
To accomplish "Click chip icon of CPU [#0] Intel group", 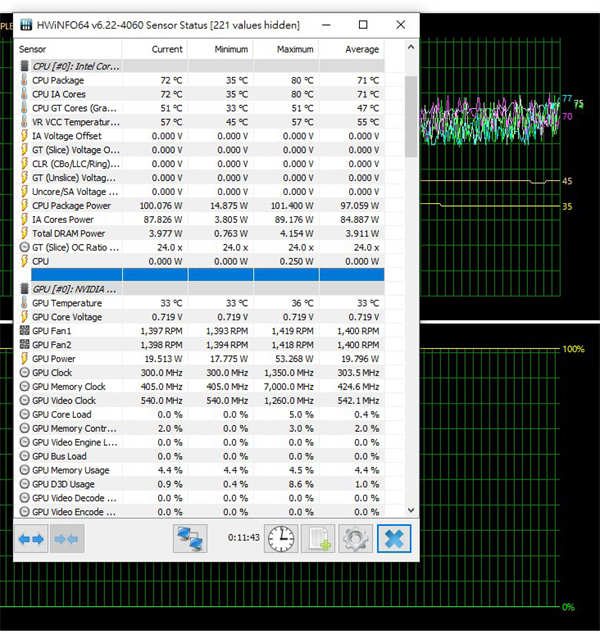I will click(24, 66).
